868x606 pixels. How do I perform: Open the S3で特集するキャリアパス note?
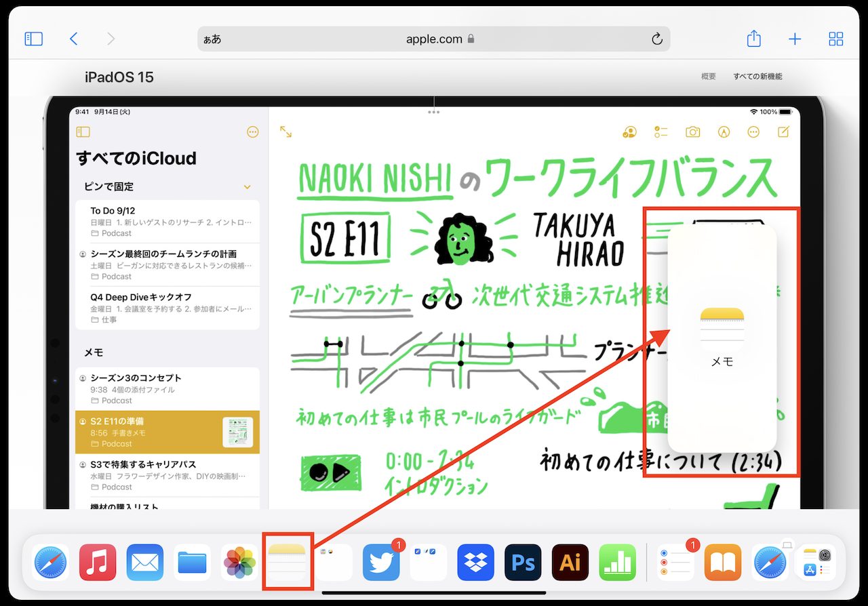point(167,475)
